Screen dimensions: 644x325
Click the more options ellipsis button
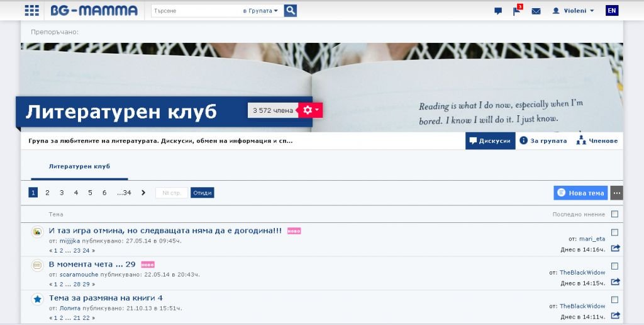616,193
